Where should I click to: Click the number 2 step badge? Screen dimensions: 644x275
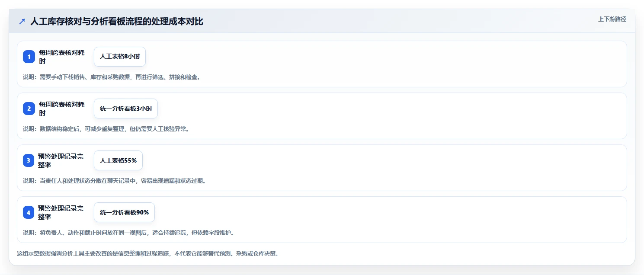click(x=29, y=109)
